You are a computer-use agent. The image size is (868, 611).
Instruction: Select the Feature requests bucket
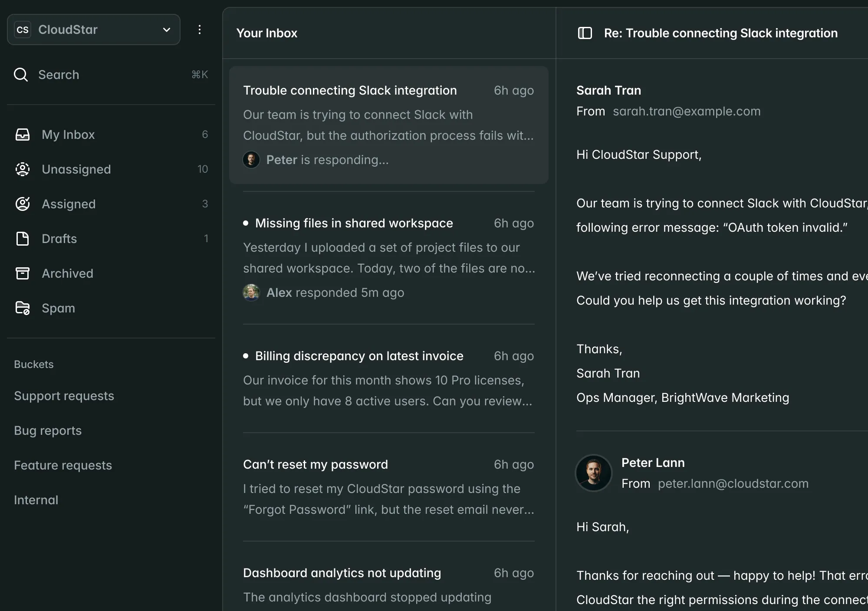click(x=63, y=465)
